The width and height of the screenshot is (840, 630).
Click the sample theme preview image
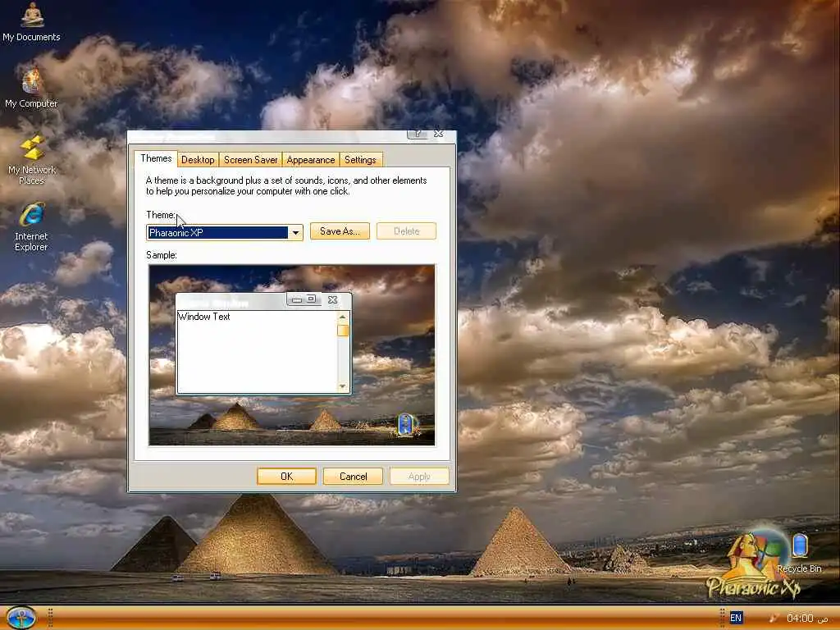click(x=292, y=355)
